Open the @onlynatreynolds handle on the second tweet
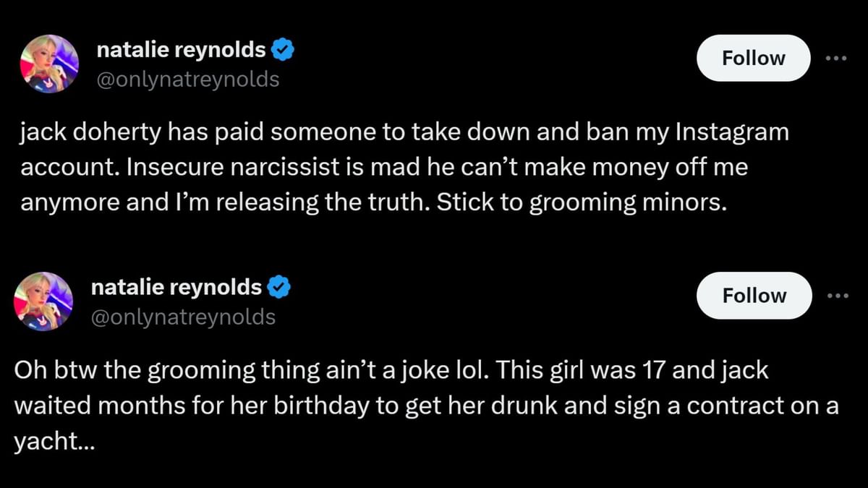This screenshot has height=488, width=868. [183, 316]
